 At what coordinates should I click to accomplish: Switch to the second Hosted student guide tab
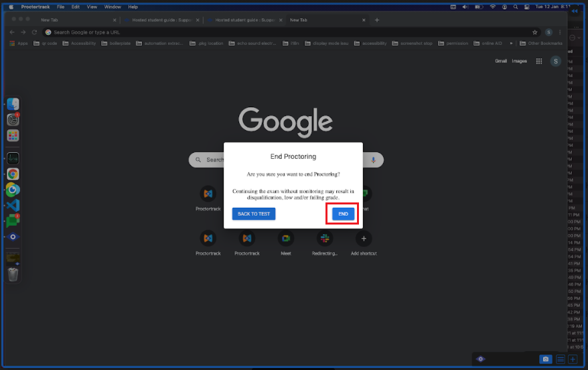coord(244,20)
